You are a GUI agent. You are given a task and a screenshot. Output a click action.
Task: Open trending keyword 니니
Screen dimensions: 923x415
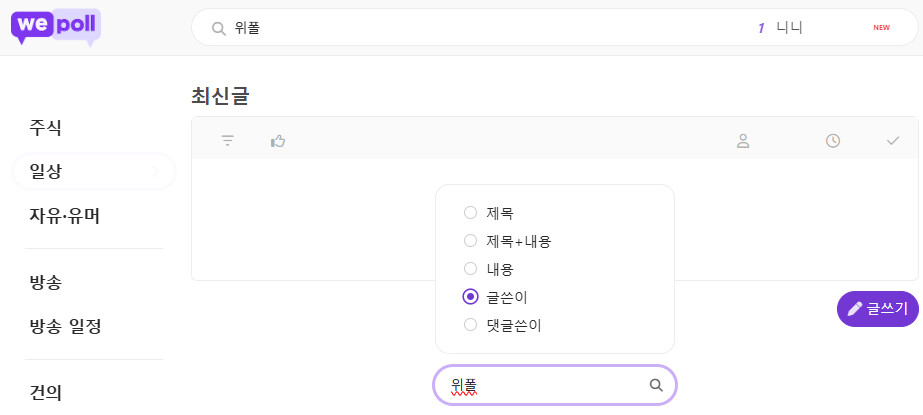pyautogui.click(x=790, y=28)
